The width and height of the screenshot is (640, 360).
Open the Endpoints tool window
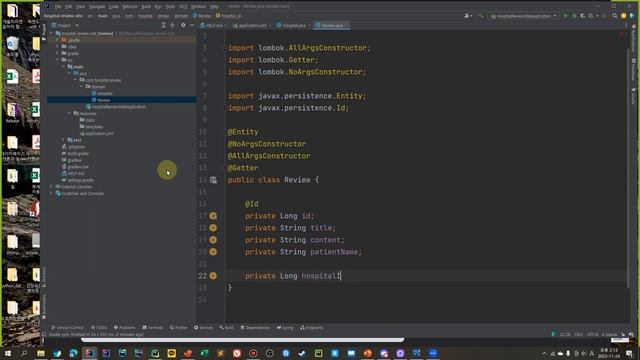(312, 328)
